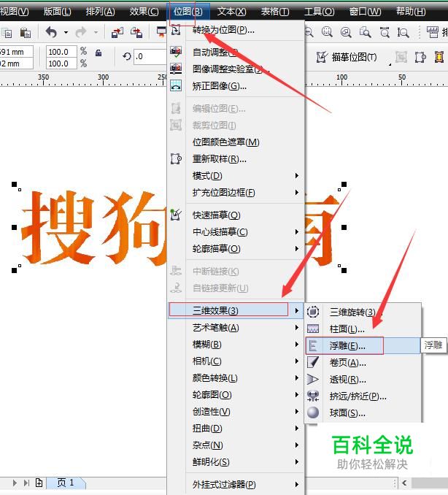Select 三维效果(3) menu entry
The width and height of the screenshot is (448, 495).
tap(236, 310)
